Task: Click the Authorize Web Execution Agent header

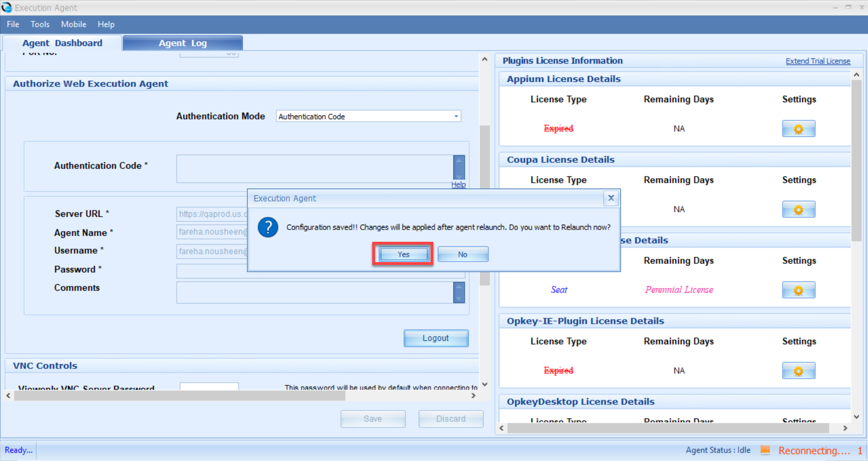Action: [x=90, y=84]
